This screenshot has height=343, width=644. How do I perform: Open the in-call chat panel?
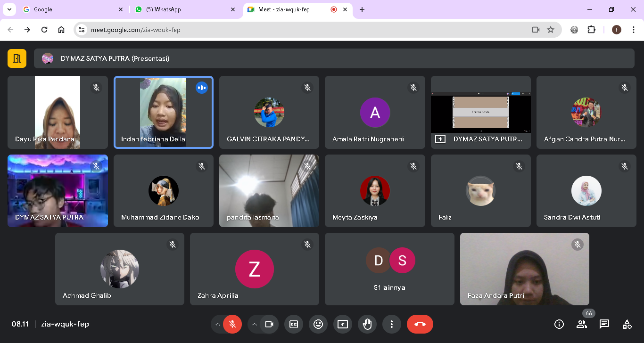604,324
